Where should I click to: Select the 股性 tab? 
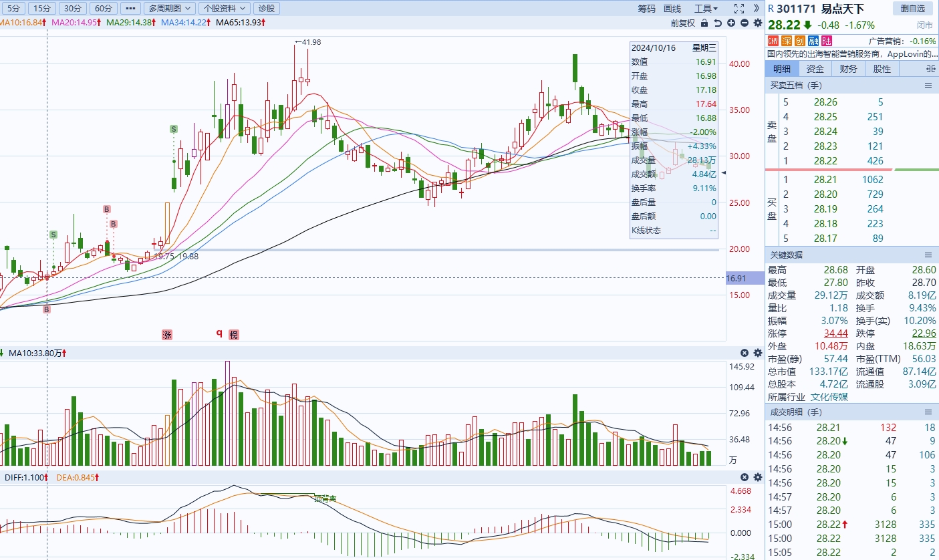(x=882, y=69)
